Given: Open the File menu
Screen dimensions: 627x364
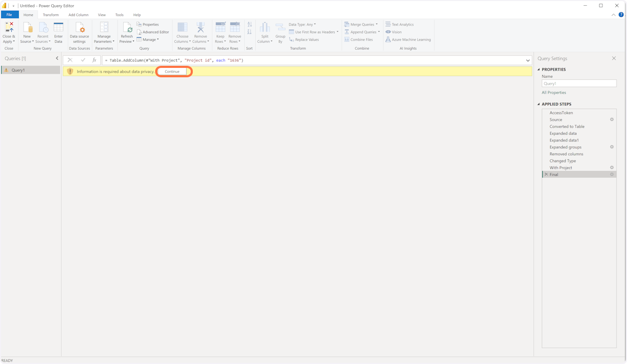Looking at the screenshot, I should (9, 15).
